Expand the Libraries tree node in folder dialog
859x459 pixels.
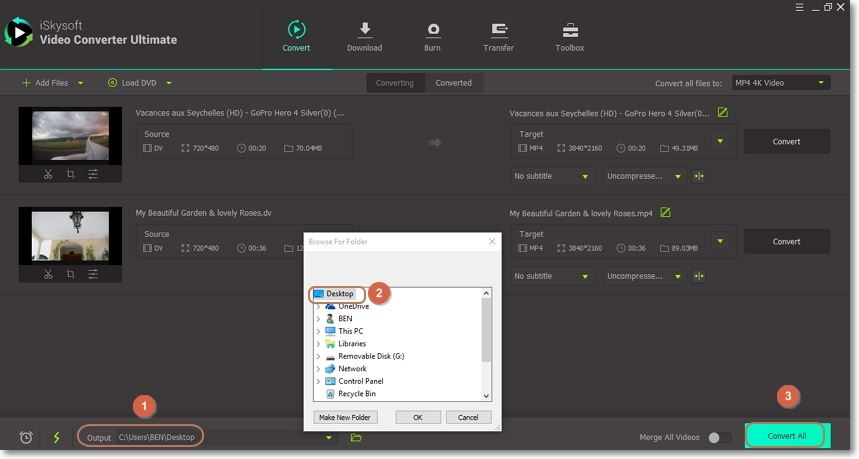[318, 344]
